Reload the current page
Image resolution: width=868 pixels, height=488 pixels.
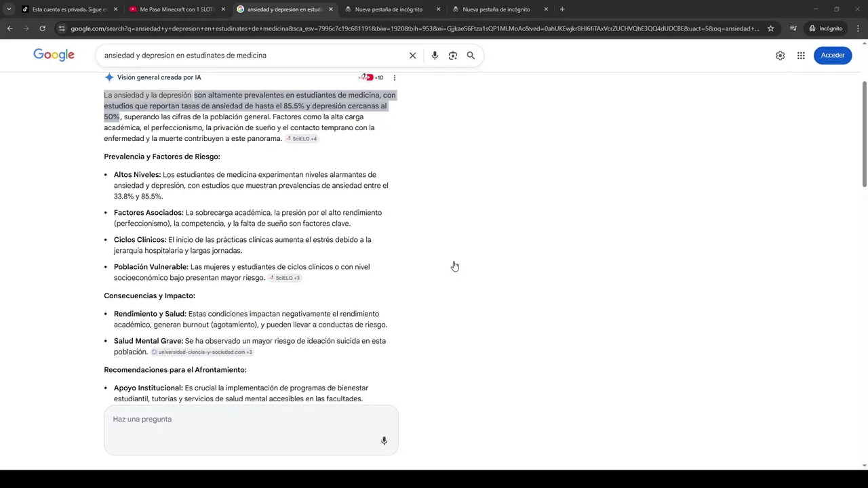tap(42, 28)
